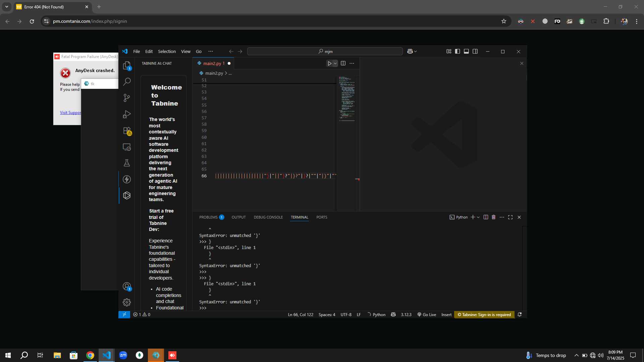Viewport: 644px width, 362px height.
Task: Open editor More Actions ellipsis
Action: (x=352, y=63)
